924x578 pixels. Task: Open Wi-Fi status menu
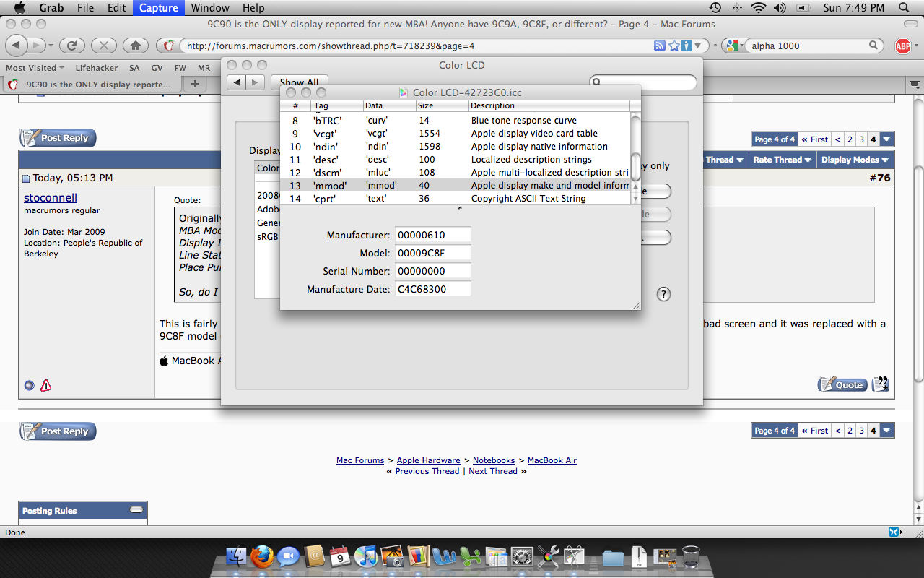(x=758, y=8)
